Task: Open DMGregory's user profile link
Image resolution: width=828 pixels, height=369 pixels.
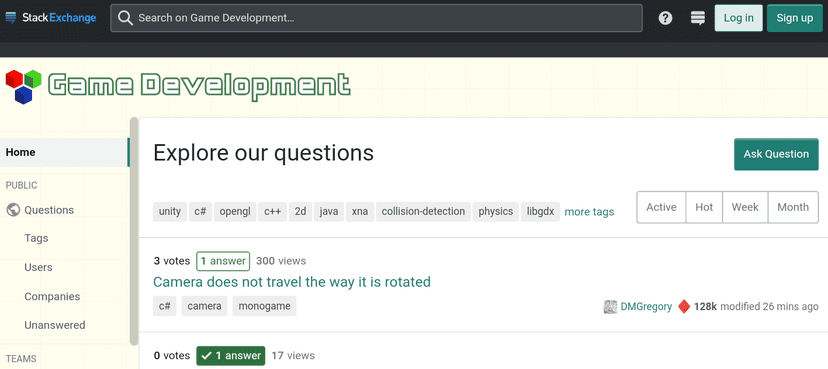Action: (x=646, y=307)
